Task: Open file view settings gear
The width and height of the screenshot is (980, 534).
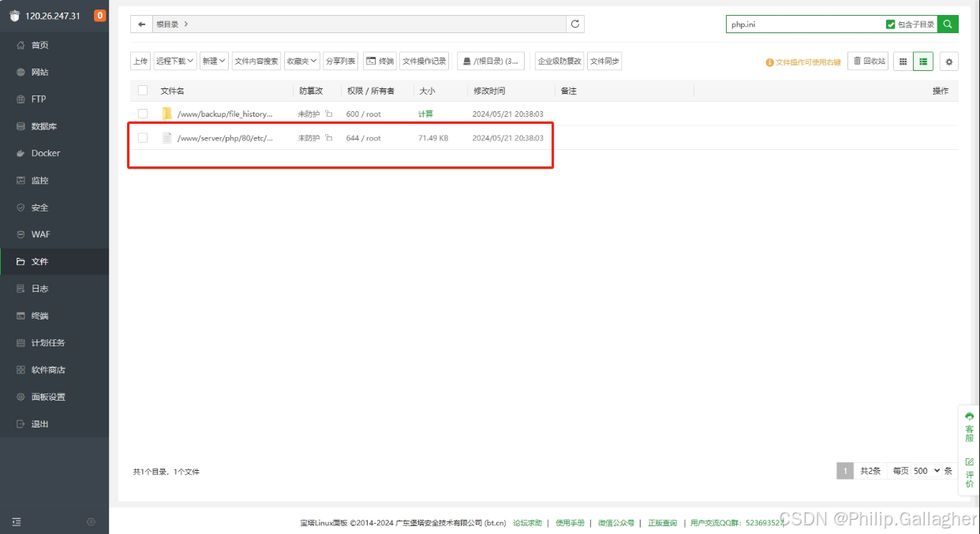Action: coord(948,61)
